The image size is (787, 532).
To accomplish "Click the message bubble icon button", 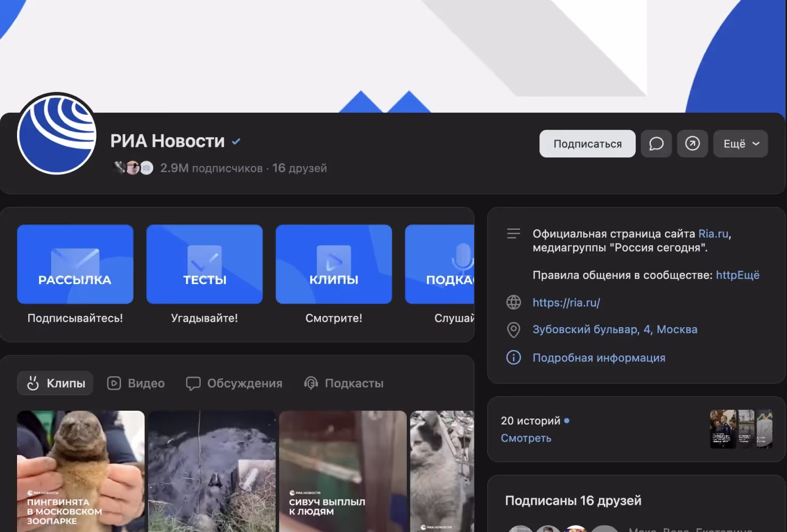I will click(x=656, y=144).
